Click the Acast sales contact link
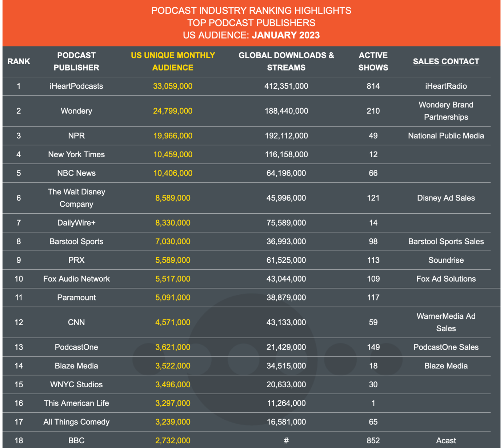The image size is (504, 448). 446,441
